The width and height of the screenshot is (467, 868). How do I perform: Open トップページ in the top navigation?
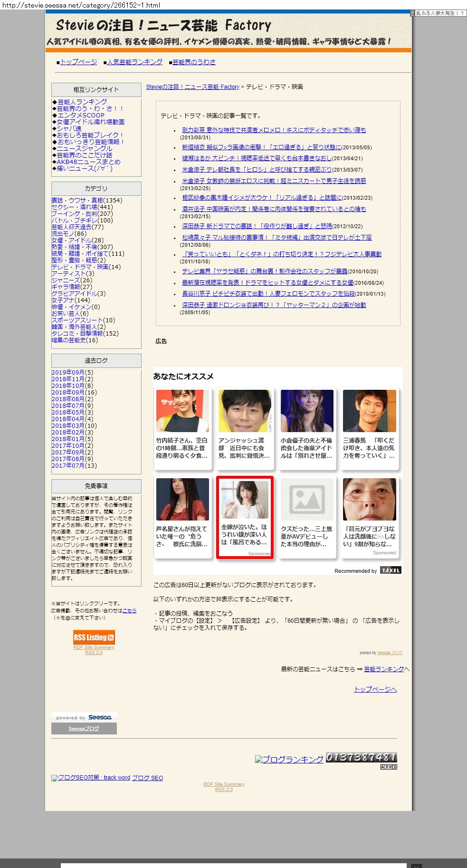pos(78,62)
